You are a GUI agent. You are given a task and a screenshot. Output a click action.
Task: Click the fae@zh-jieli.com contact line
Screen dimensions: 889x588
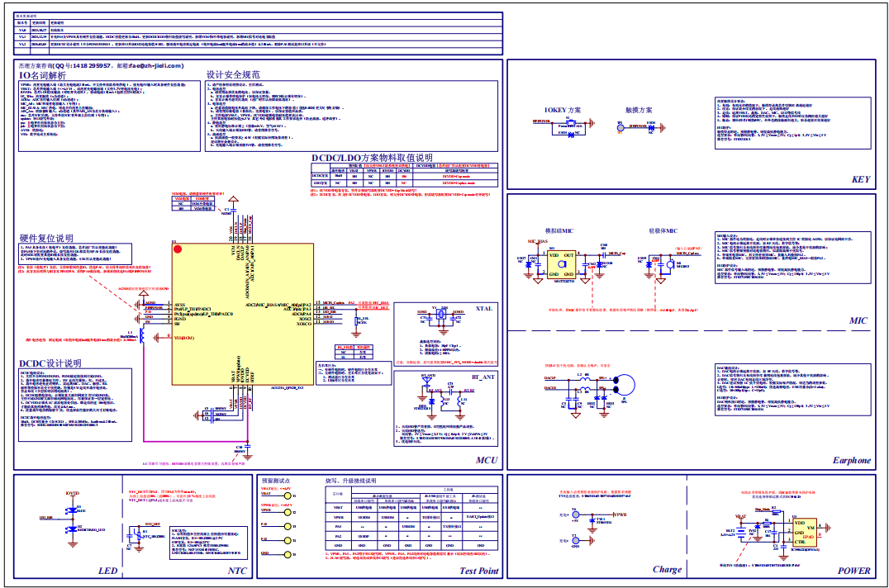[x=101, y=66]
